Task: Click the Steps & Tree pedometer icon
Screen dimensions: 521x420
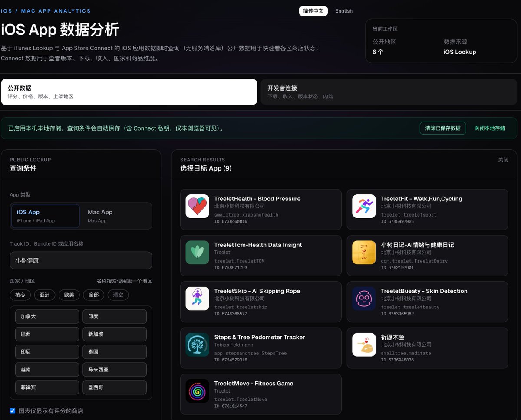Action: click(x=198, y=345)
